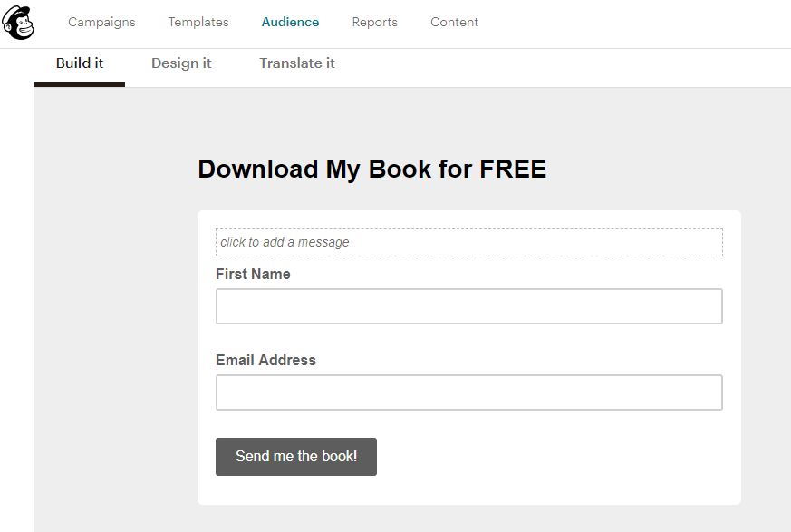Open the Campaigns menu
This screenshot has width=791, height=532.
pyautogui.click(x=101, y=23)
